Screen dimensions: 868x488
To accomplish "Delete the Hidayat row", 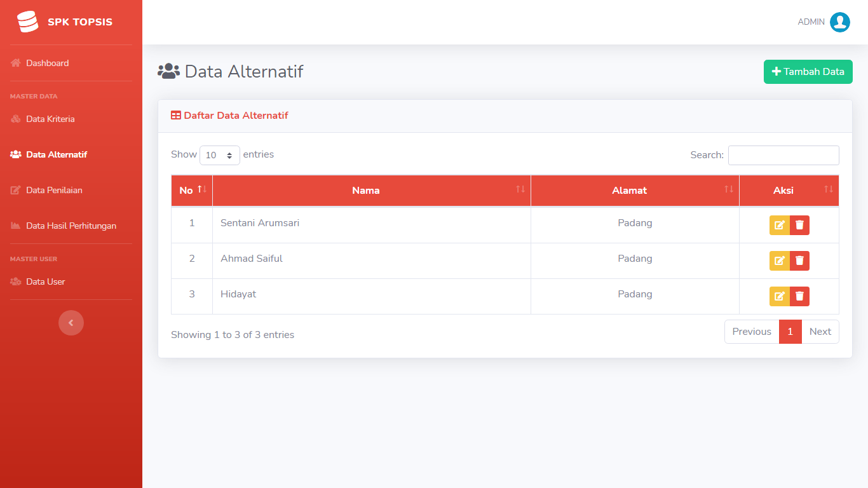I will (799, 296).
